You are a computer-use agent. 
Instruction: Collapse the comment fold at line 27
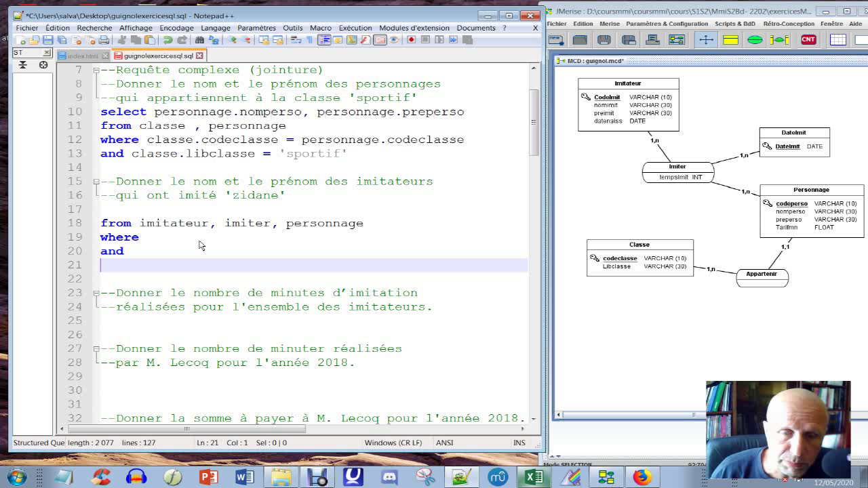pyautogui.click(x=96, y=348)
